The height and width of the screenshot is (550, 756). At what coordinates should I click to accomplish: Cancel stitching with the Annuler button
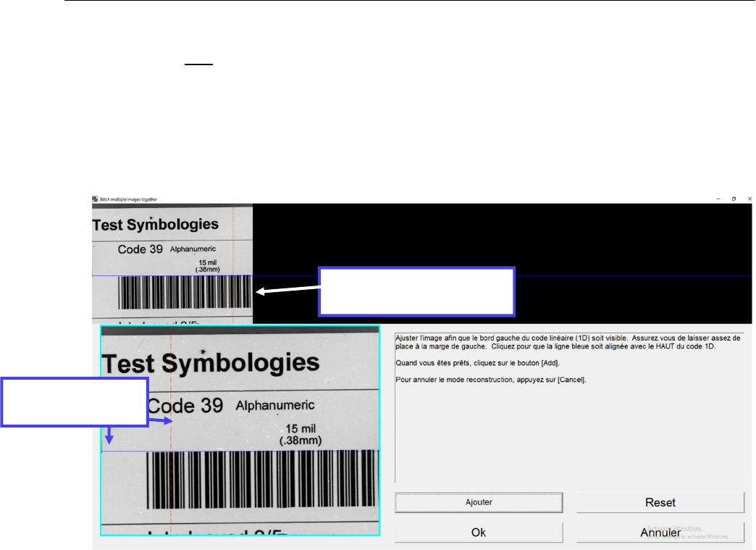pyautogui.click(x=660, y=532)
